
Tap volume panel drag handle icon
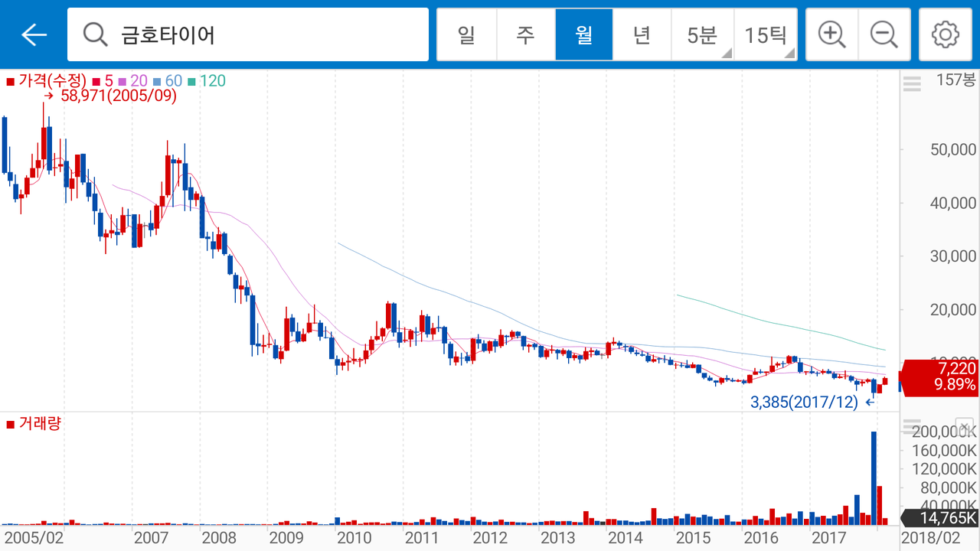tap(912, 426)
